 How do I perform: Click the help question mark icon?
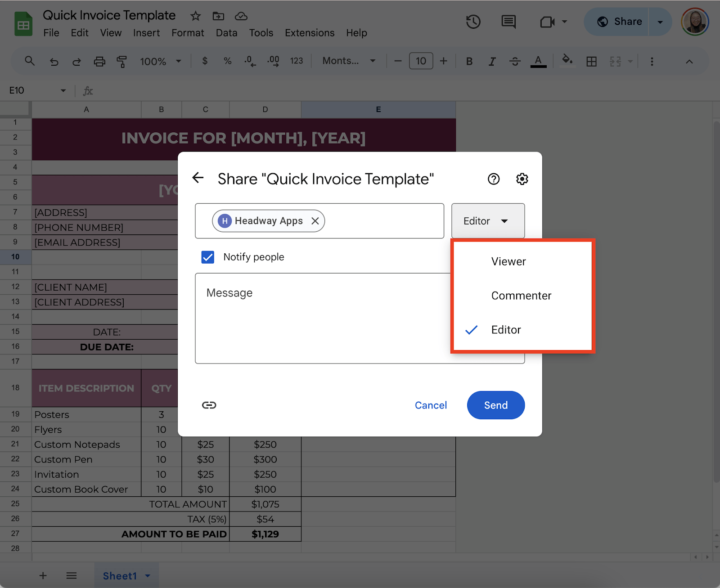pos(494,179)
